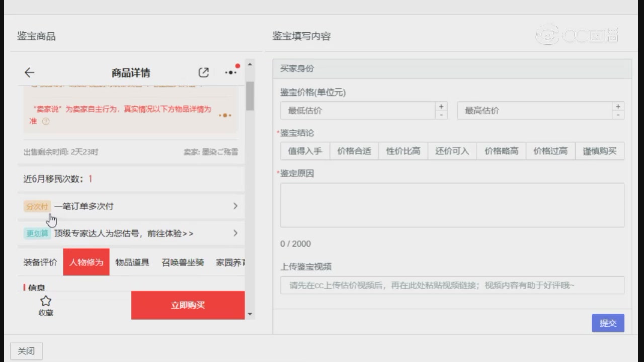Select the 价格过高 conclusion option

[x=550, y=151]
